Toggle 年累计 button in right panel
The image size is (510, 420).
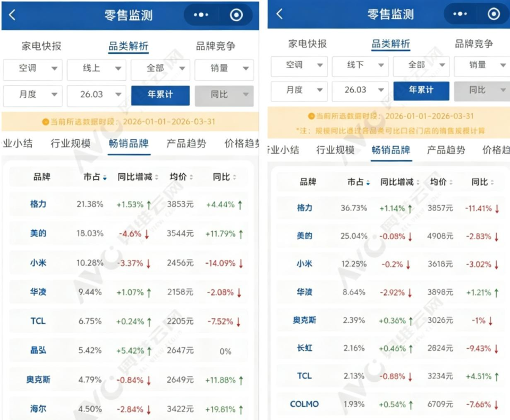tap(421, 91)
